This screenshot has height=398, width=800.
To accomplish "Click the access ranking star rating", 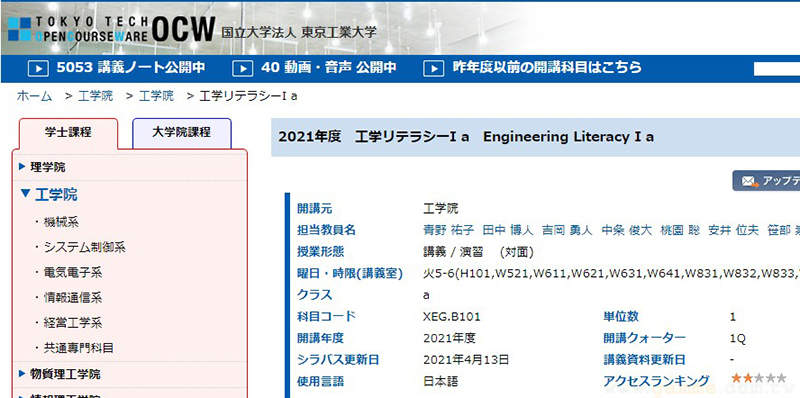I will (x=759, y=378).
